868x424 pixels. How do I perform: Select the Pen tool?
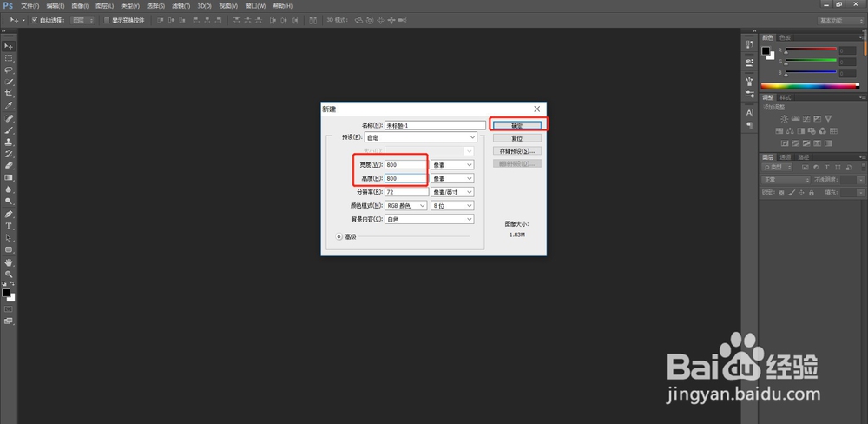(x=9, y=214)
